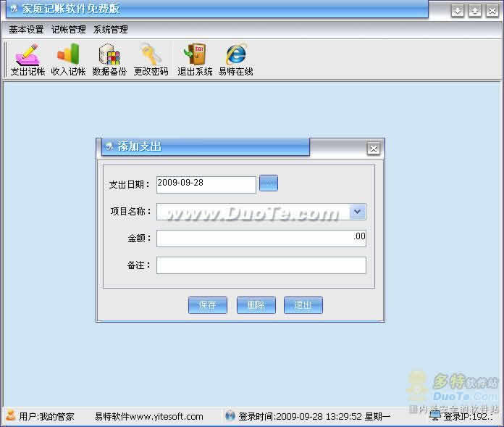
Task: Click into the 备注 remarks field
Action: pos(261,265)
